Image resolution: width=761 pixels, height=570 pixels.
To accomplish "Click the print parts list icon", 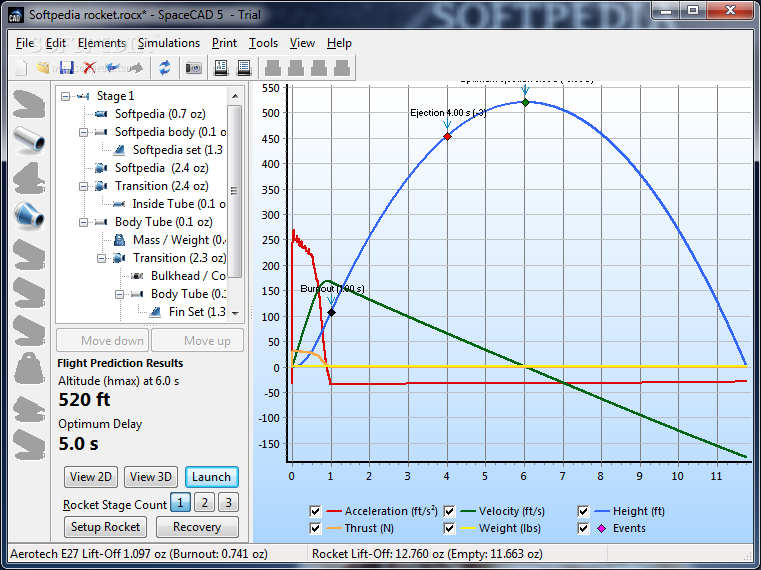I will coord(244,67).
